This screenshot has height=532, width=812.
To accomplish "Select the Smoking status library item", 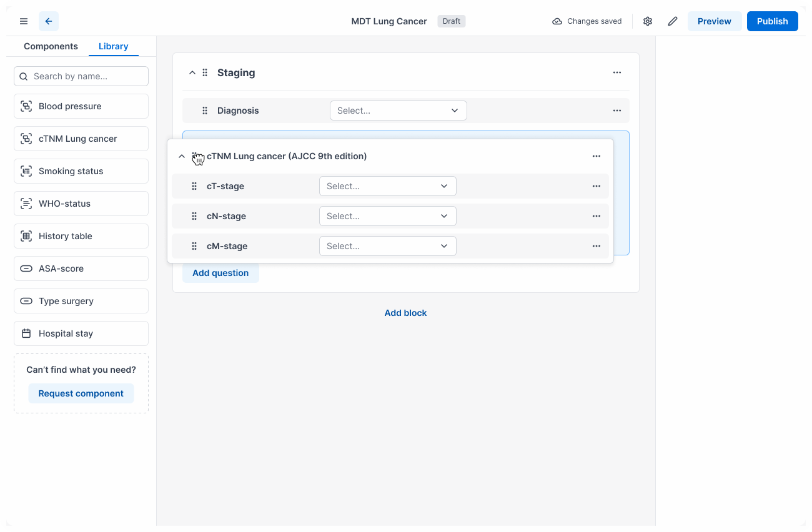I will pos(81,171).
